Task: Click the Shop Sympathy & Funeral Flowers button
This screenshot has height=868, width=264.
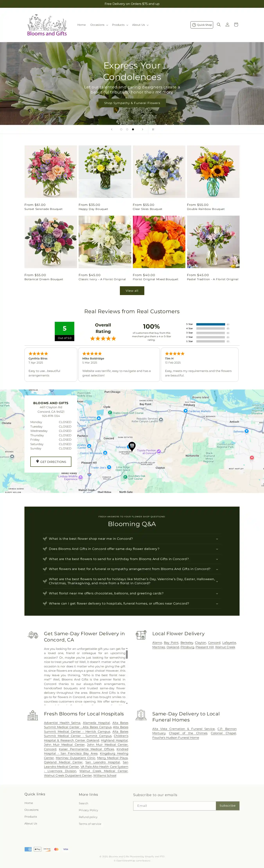Action: [x=132, y=103]
